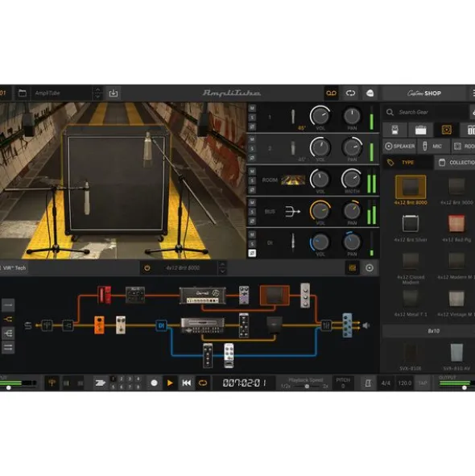Choose the 4x12 Metal T 1 cabinet

(x=411, y=299)
